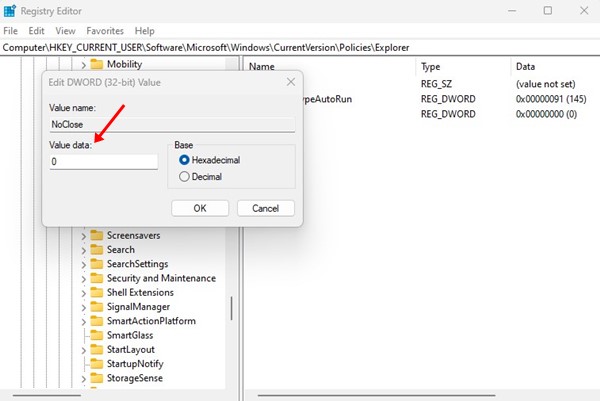600x401 pixels.
Task: Select the Shell Extensions folder icon
Action: coord(97,292)
